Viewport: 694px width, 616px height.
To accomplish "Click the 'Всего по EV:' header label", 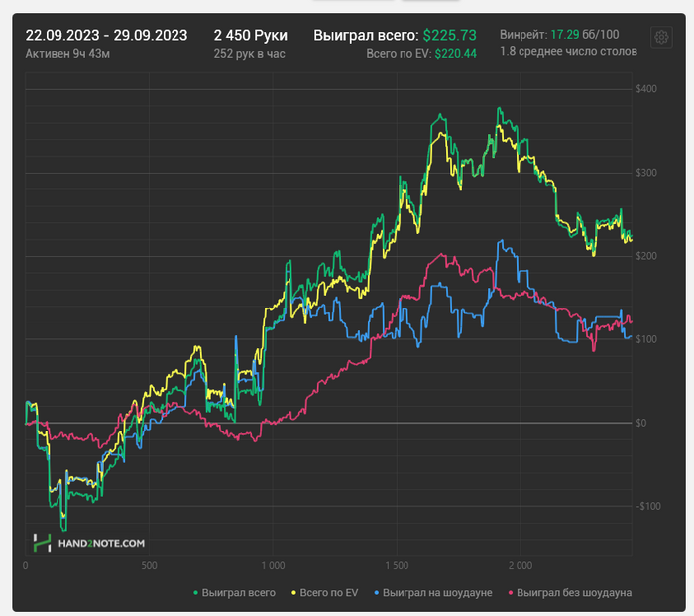I will (x=399, y=54).
